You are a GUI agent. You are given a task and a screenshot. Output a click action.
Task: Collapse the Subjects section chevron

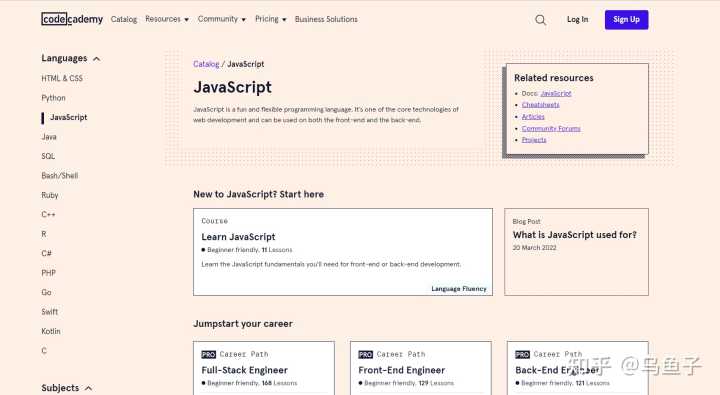pyautogui.click(x=89, y=388)
